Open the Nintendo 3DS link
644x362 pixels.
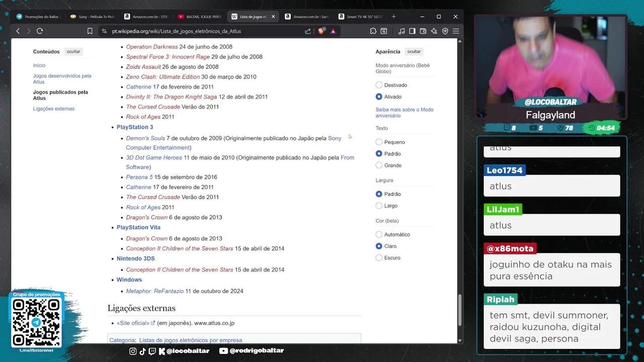coord(136,258)
